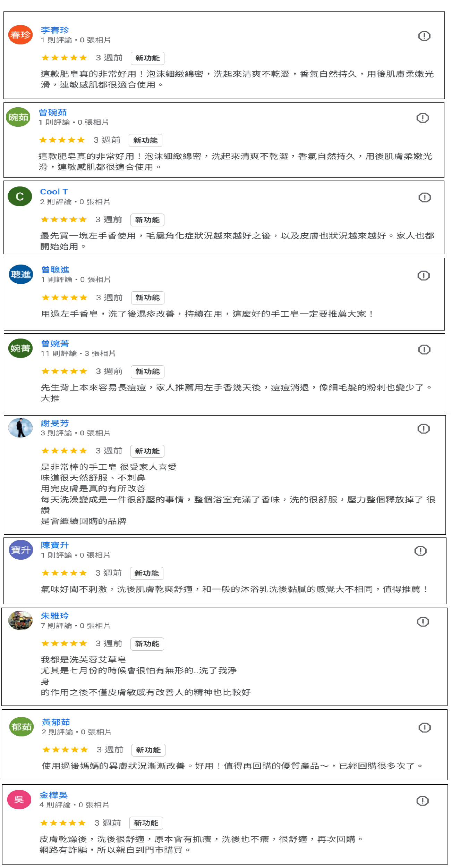This screenshot has height=868, width=451.
Task: Flag Cool T's review as inappropriate
Action: [424, 198]
